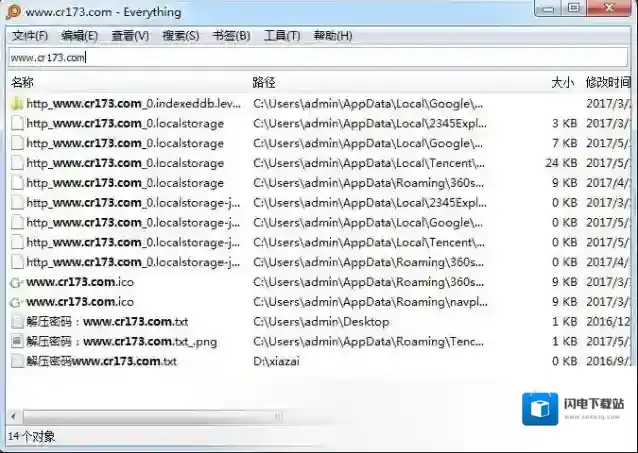Click the 2016/9 modified date cell
The width and height of the screenshot is (638, 453).
[609, 361]
